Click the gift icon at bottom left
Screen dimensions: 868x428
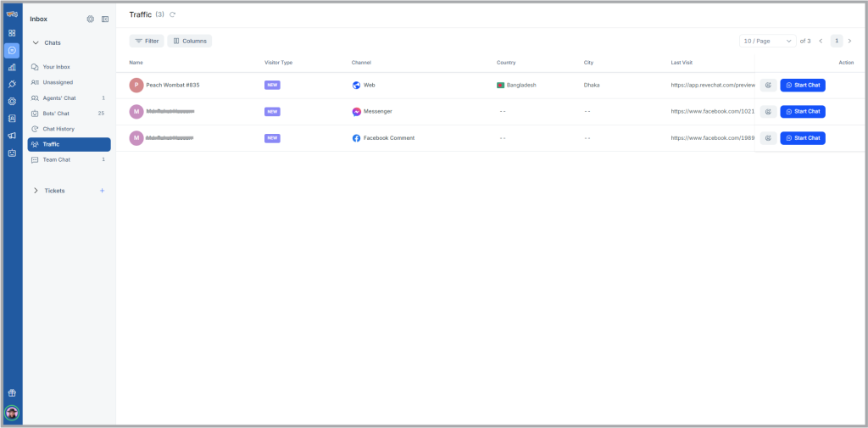12,393
